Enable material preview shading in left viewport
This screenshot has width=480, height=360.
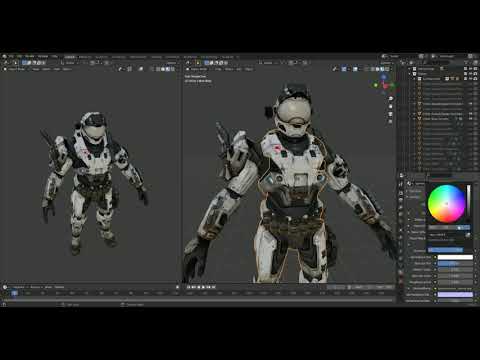tap(168, 69)
